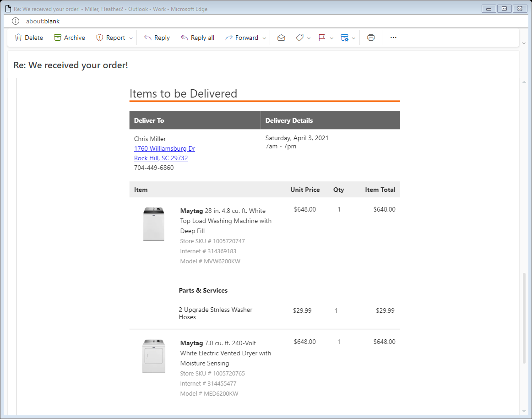
Task: Expand the Report dropdown arrow
Action: [x=131, y=38]
